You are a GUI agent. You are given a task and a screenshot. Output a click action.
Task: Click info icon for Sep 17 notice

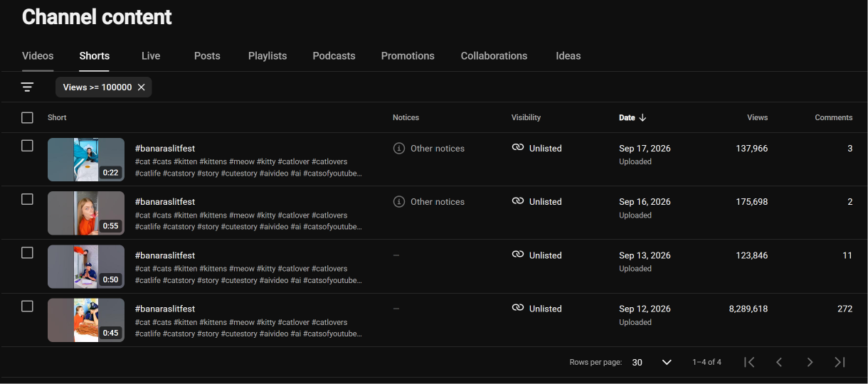pos(399,149)
